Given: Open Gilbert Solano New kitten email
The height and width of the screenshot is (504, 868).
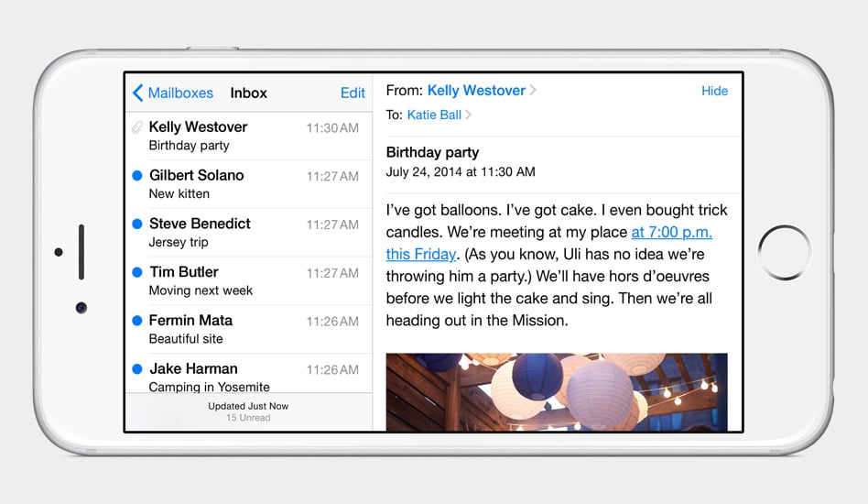Looking at the screenshot, I should point(249,184).
